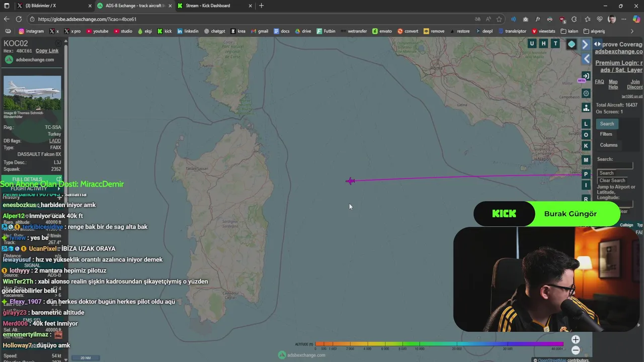644x362 pixels.
Task: Toggle the O map button
Action: tap(586, 135)
